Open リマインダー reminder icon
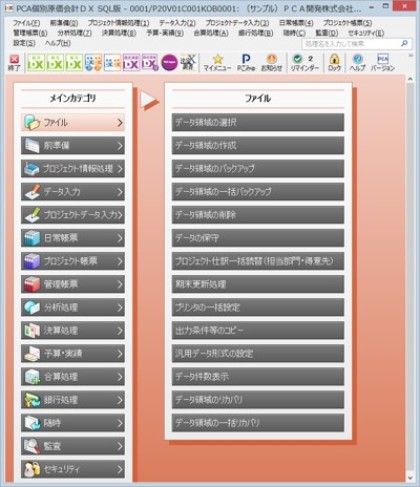 click(305, 63)
